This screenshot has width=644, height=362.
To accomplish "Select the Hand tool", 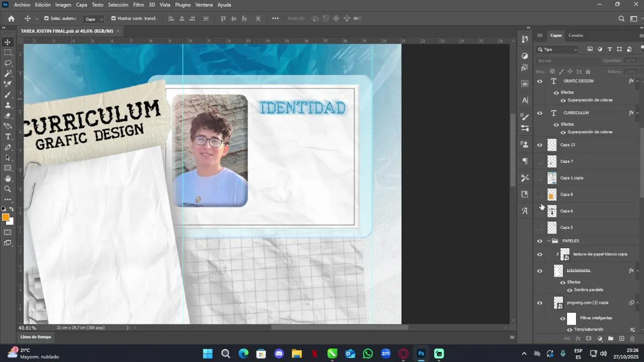I will tap(8, 178).
